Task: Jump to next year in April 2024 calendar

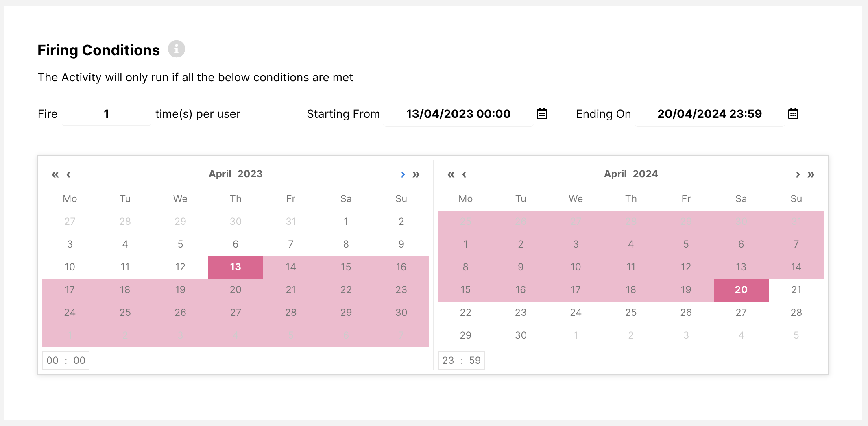Action: click(811, 174)
